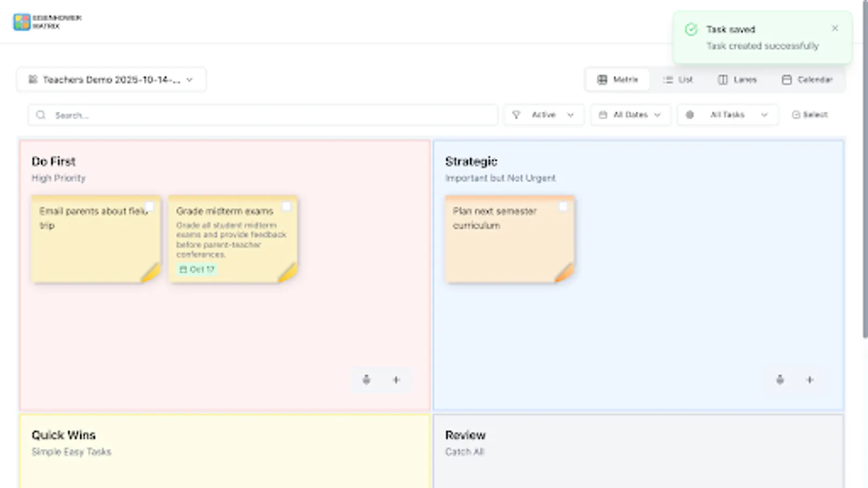Switch to the Matrix tab
Image resolution: width=868 pixels, height=488 pixels.
pos(618,80)
